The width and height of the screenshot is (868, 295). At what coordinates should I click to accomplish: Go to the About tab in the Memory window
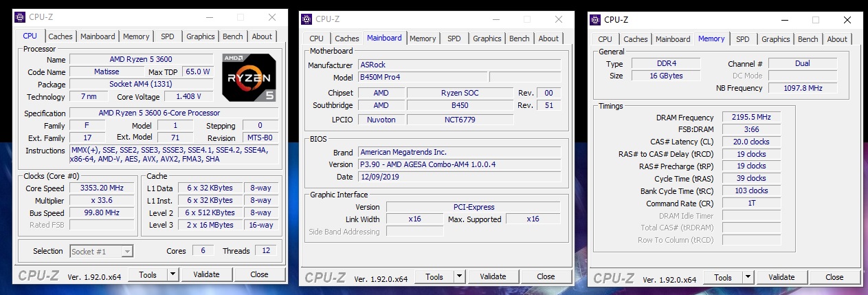click(837, 39)
